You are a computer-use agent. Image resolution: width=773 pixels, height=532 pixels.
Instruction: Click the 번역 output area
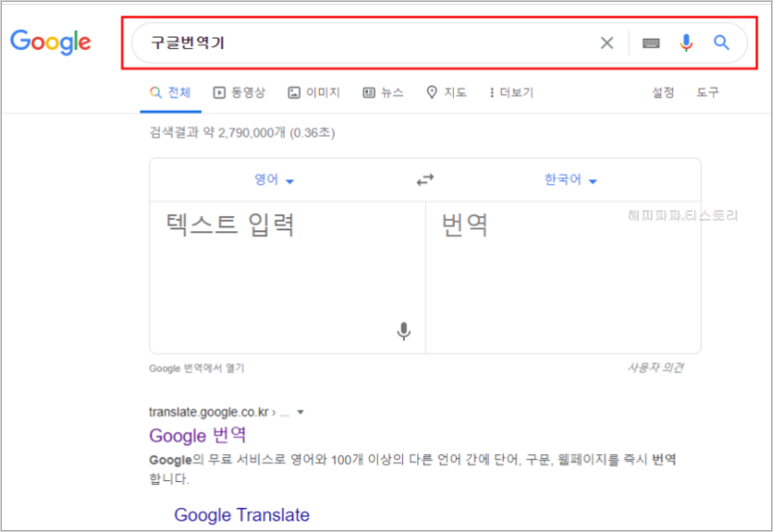tap(563, 278)
